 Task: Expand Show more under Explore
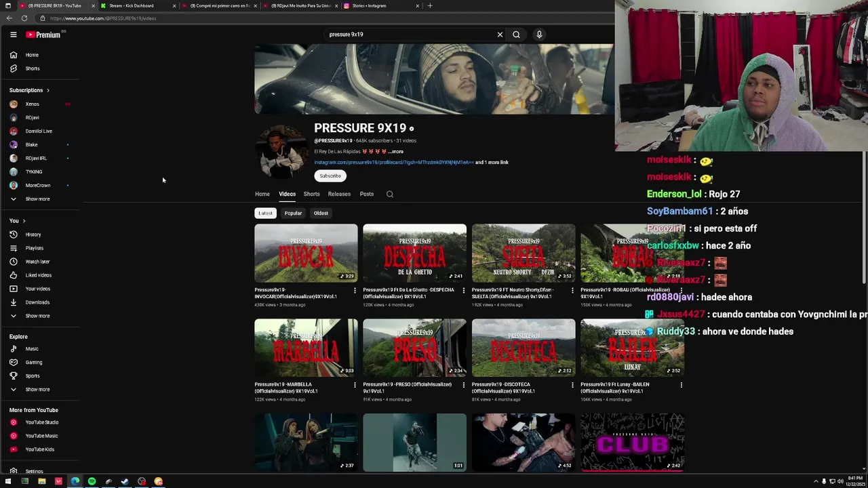pos(41,390)
